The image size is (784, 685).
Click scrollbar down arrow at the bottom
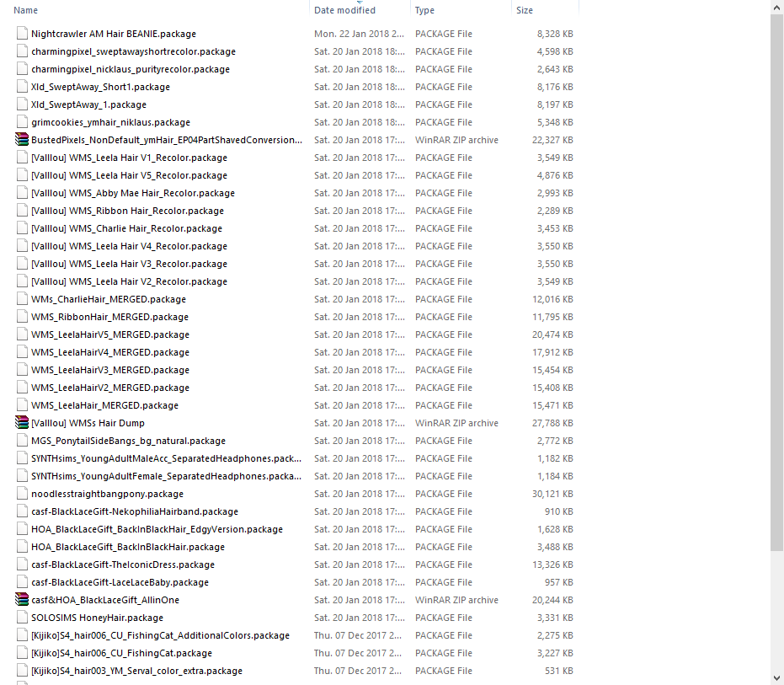[x=776, y=677]
